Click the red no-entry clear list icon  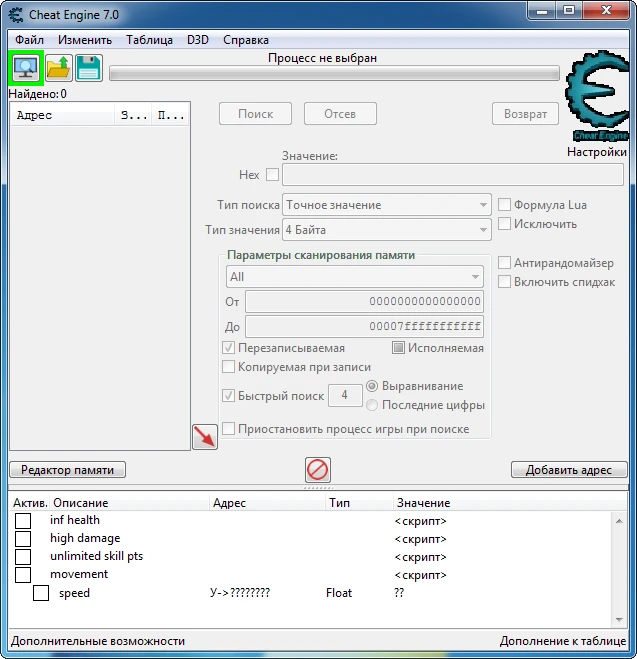(318, 469)
